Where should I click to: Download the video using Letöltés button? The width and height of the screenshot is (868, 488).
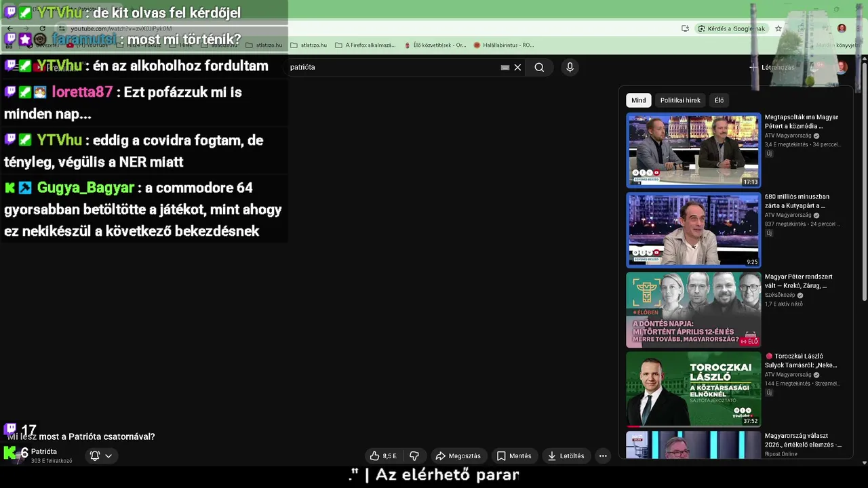click(x=566, y=456)
